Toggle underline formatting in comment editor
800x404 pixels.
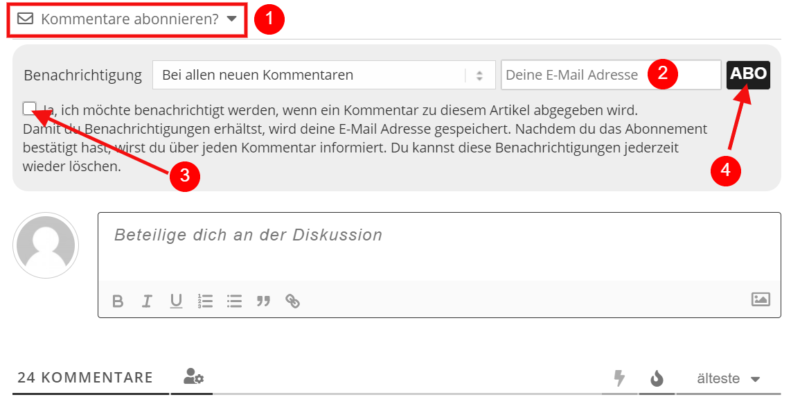coord(176,301)
